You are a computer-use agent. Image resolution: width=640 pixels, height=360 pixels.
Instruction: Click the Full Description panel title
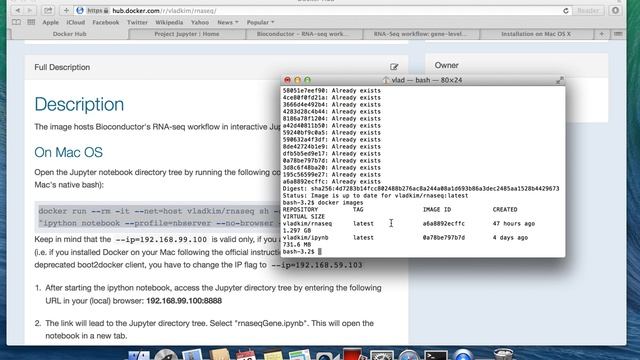coord(62,67)
